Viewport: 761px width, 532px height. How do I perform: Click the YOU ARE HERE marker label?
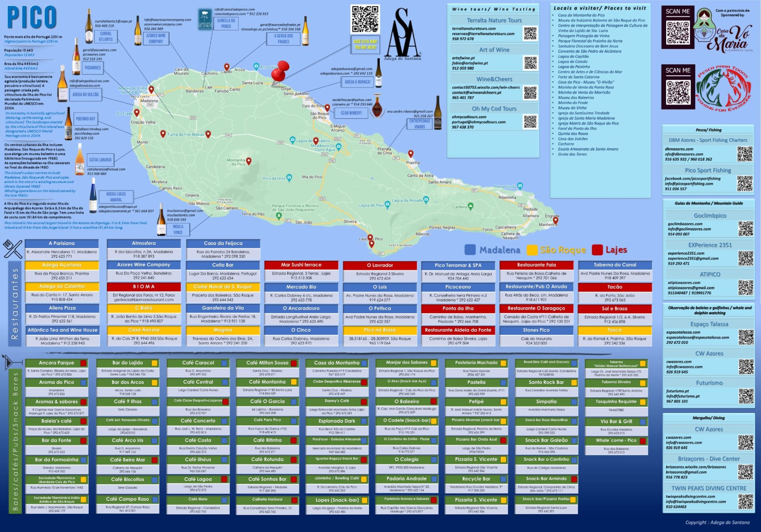point(363,44)
